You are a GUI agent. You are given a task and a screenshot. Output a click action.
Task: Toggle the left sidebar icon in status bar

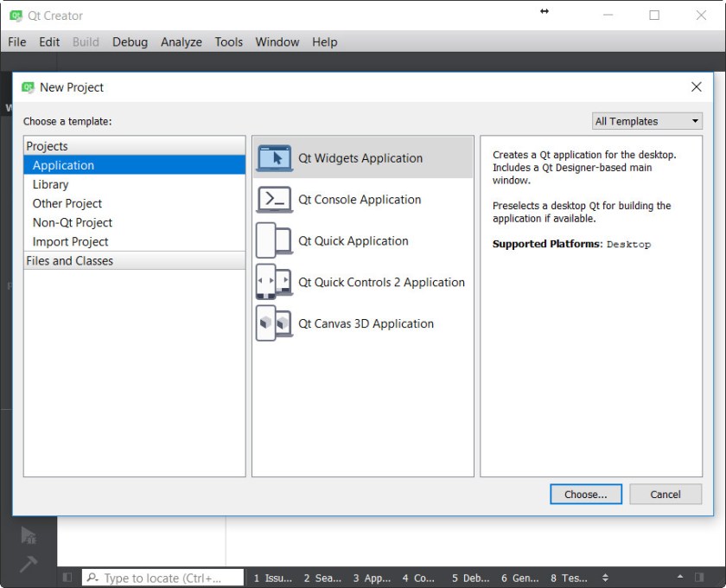click(67, 578)
